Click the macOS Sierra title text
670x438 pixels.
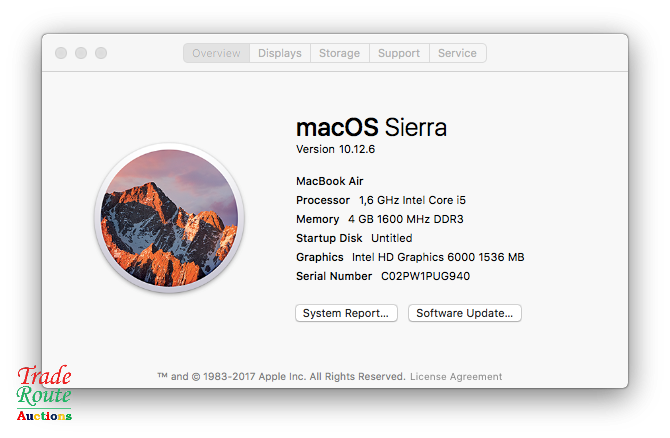(371, 128)
